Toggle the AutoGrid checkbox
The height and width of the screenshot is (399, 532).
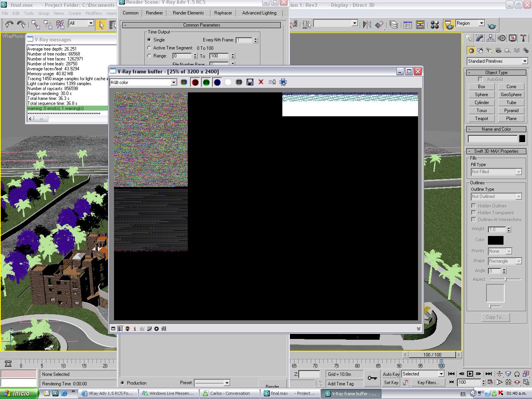pyautogui.click(x=481, y=79)
